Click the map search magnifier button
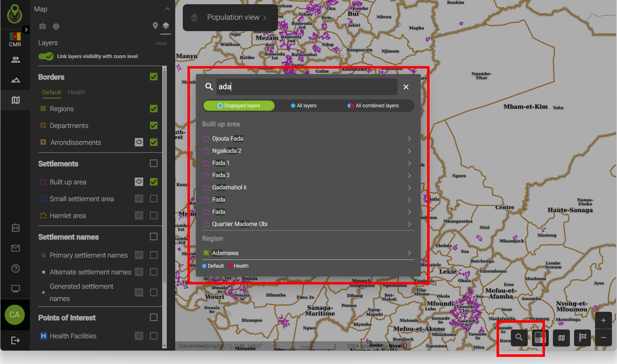 click(x=519, y=337)
